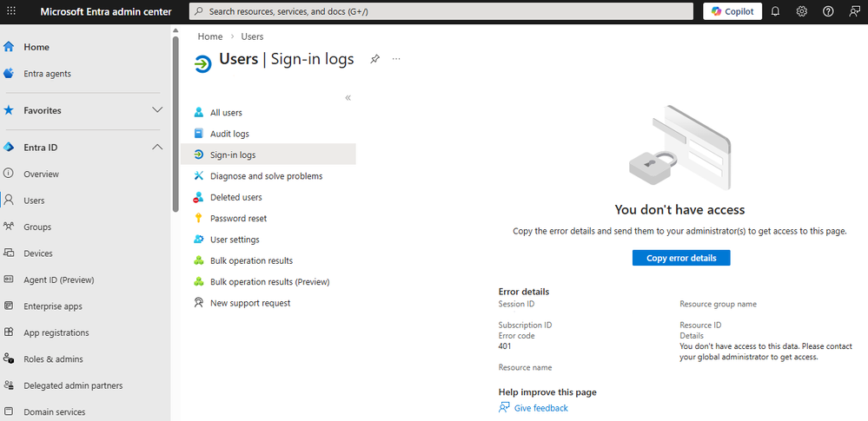The image size is (868, 421).
Task: Open the settings gear icon
Action: click(802, 11)
